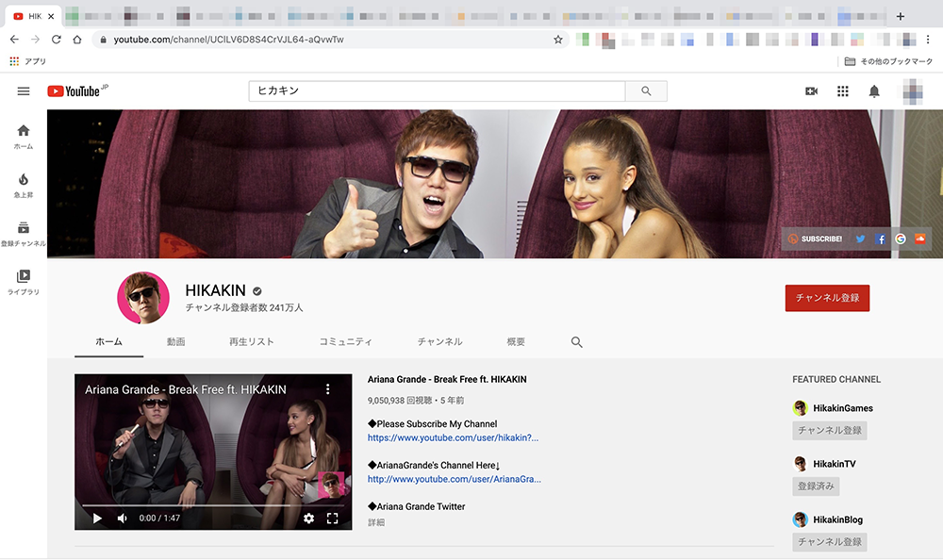The image size is (943, 560).
Task: Open the other bookmarks folder
Action: coord(888,61)
